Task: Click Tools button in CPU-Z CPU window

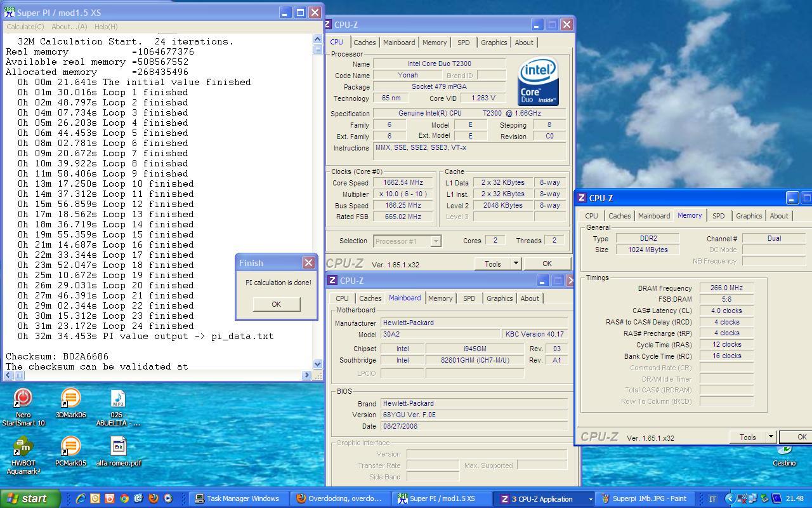Action: tap(493, 264)
